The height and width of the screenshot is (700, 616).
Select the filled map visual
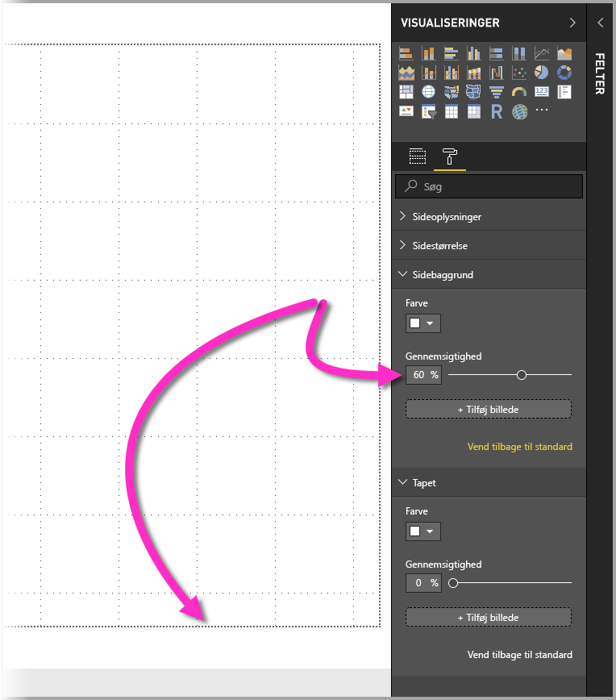452,91
